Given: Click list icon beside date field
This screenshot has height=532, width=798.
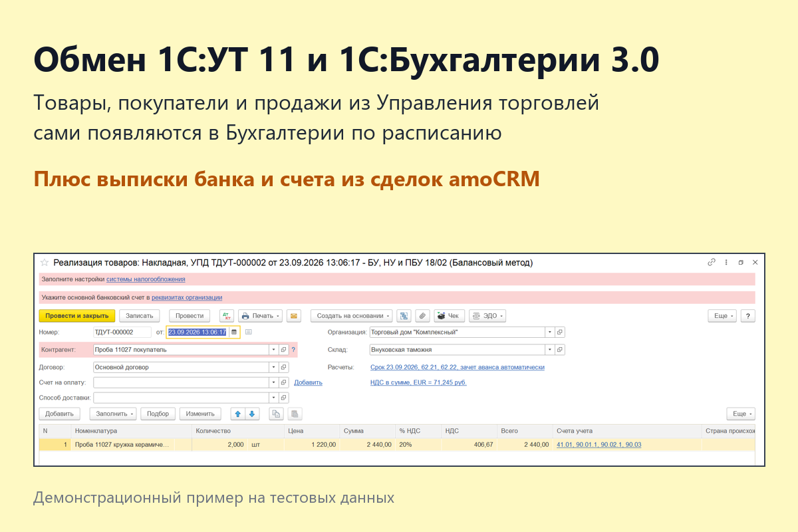Looking at the screenshot, I should click(x=248, y=332).
